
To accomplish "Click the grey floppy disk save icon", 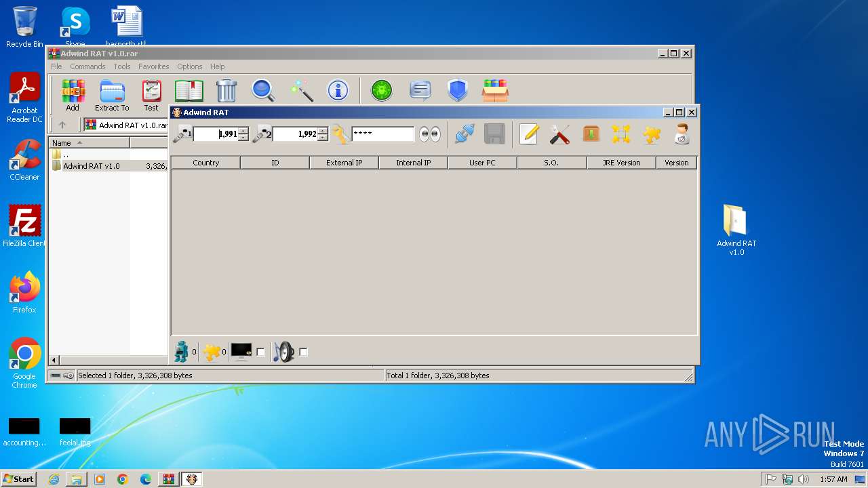I will point(494,134).
